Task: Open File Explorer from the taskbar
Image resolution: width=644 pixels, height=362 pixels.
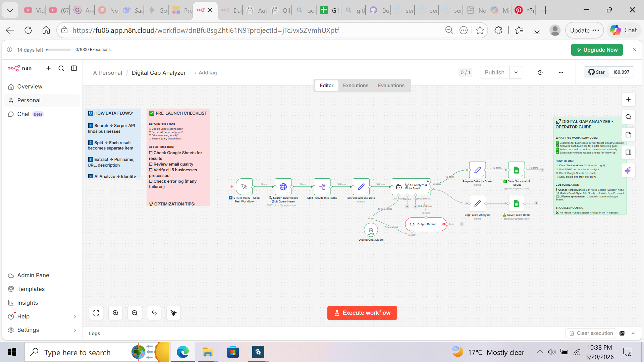Action: pyautogui.click(x=208, y=352)
